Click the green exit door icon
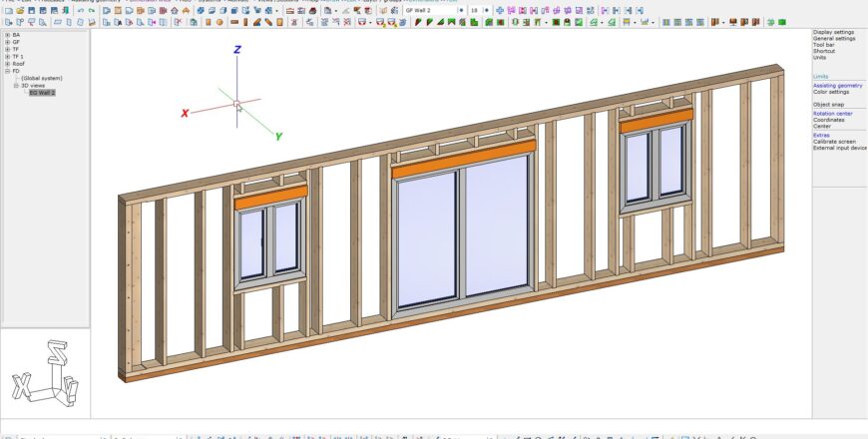The height and width of the screenshot is (439, 868). pyautogui.click(x=66, y=11)
